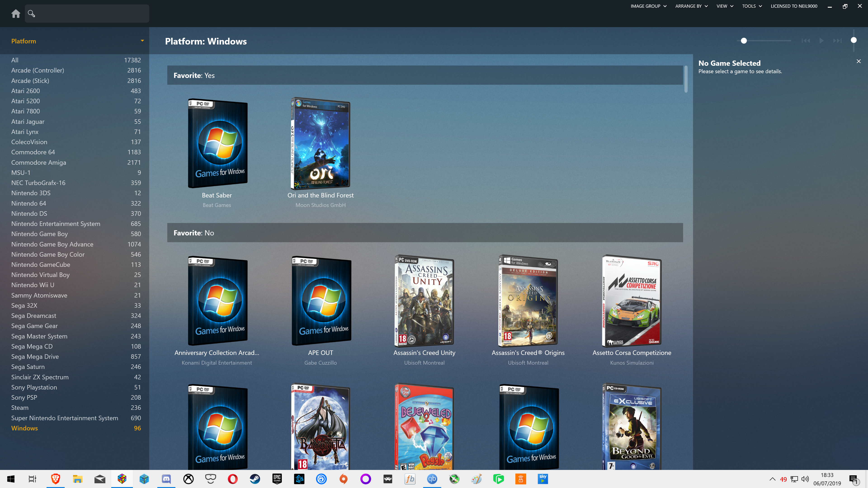Open Discord from taskbar
The height and width of the screenshot is (488, 868).
166,479
